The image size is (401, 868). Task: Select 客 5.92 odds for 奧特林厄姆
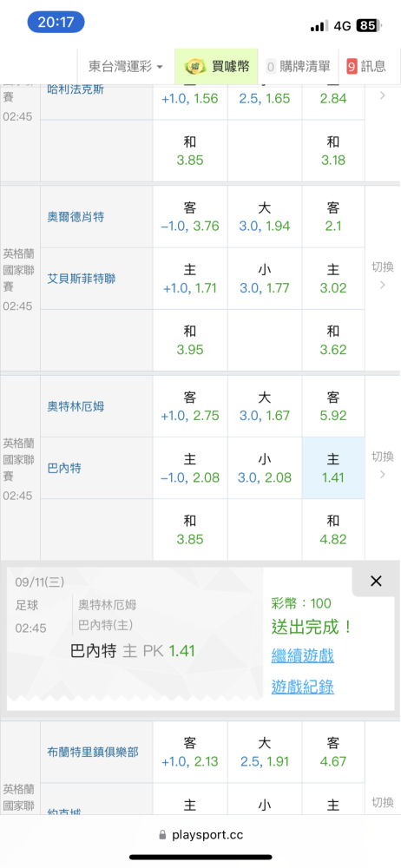tap(333, 405)
